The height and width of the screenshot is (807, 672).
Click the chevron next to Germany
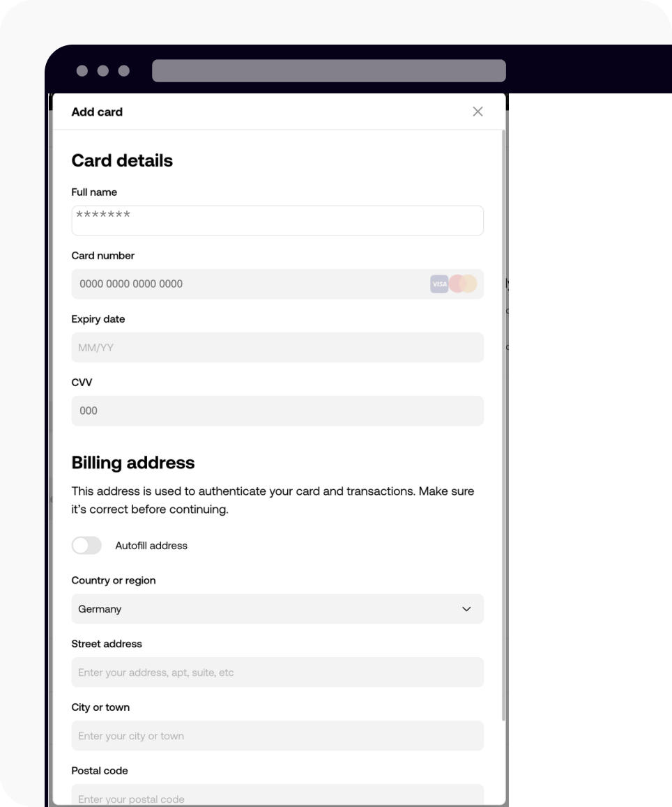coord(467,608)
